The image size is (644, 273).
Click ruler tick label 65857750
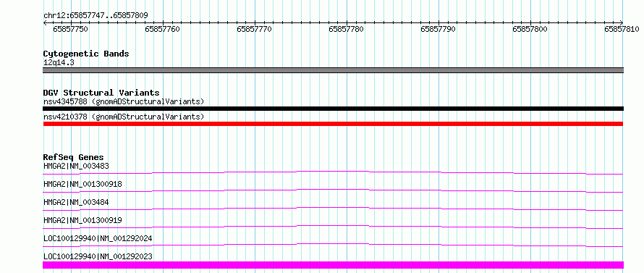[x=71, y=29]
